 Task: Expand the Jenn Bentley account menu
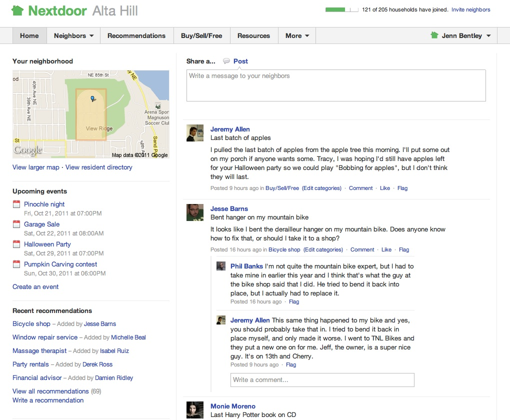[460, 35]
